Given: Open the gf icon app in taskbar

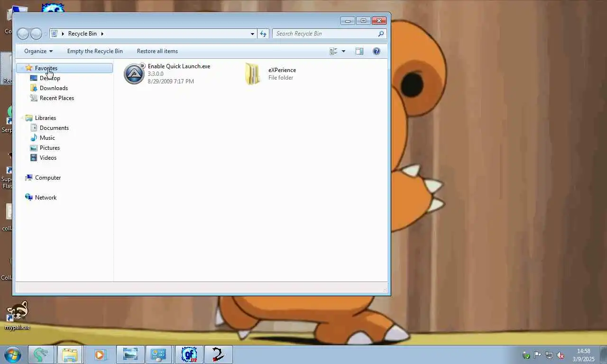Looking at the screenshot, I should pos(189,355).
